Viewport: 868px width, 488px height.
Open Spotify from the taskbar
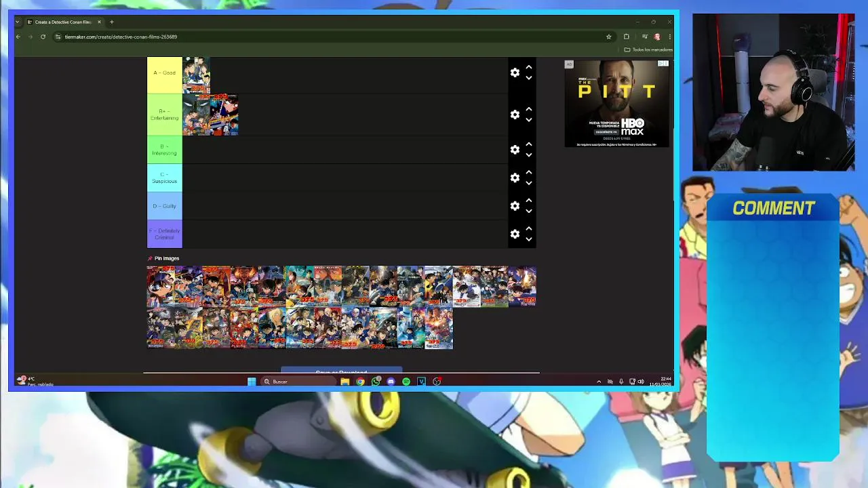406,382
